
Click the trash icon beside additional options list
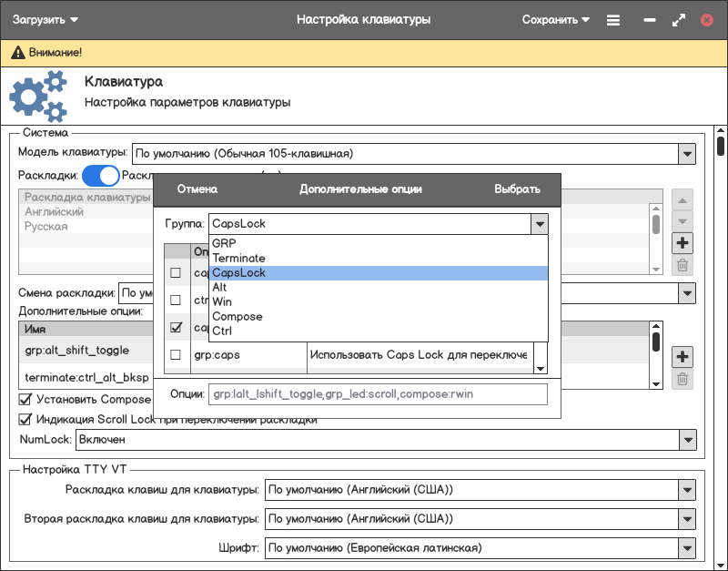682,380
